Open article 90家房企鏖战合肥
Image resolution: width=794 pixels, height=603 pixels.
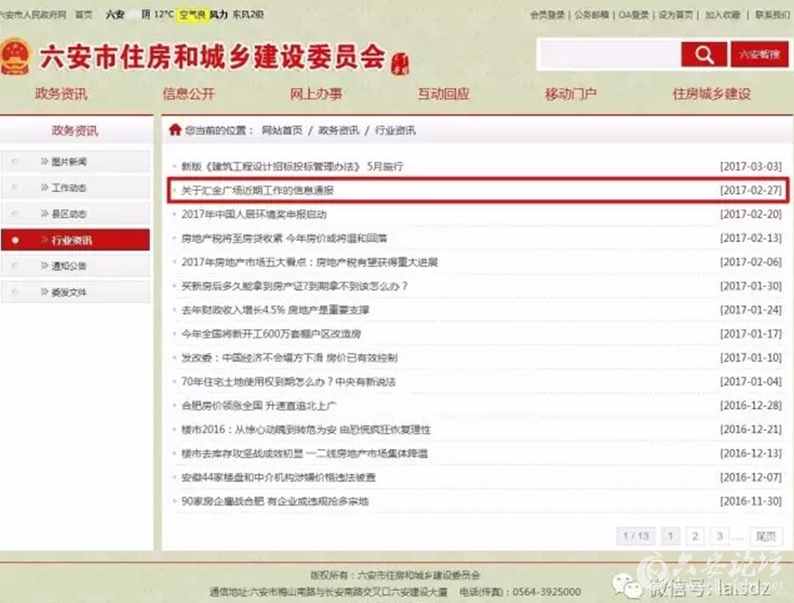pos(274,501)
